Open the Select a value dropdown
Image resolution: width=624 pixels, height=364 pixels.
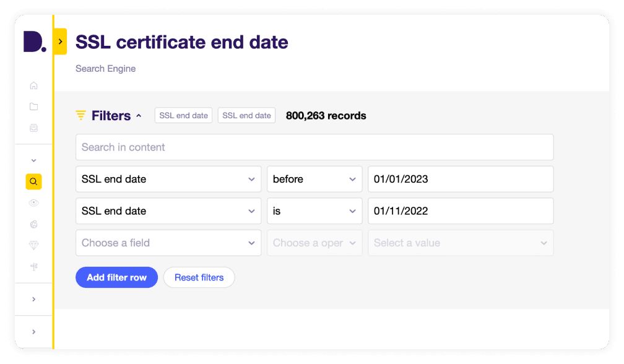tap(461, 243)
